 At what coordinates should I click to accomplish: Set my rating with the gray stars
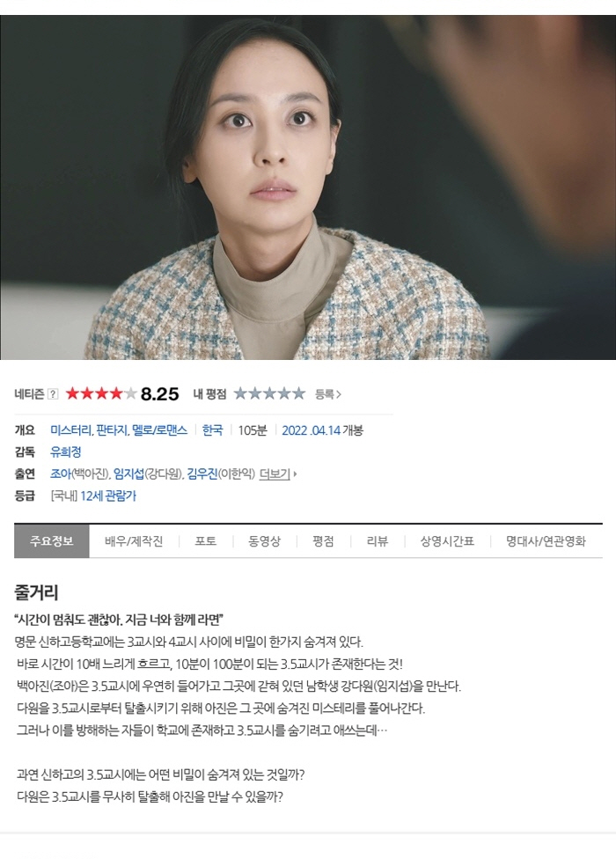point(269,393)
